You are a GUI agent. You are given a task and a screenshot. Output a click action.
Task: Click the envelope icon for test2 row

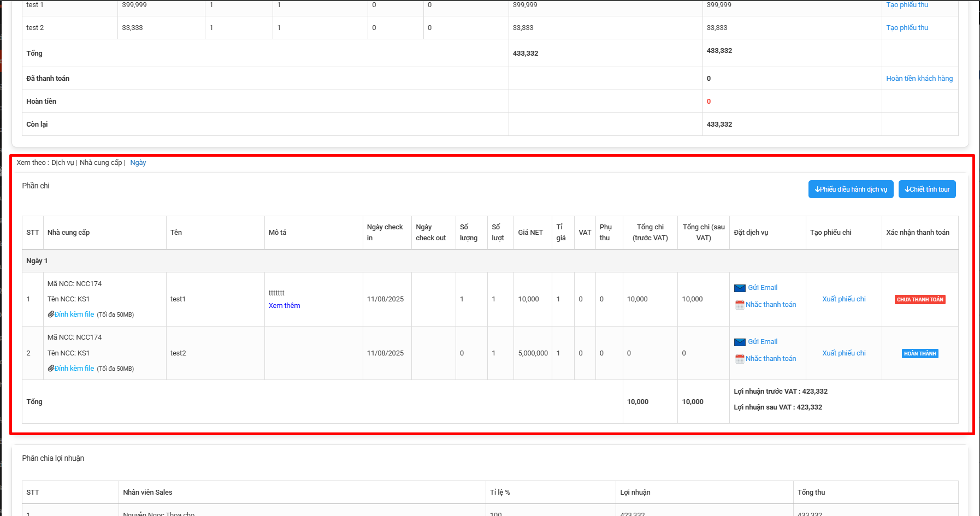(740, 342)
